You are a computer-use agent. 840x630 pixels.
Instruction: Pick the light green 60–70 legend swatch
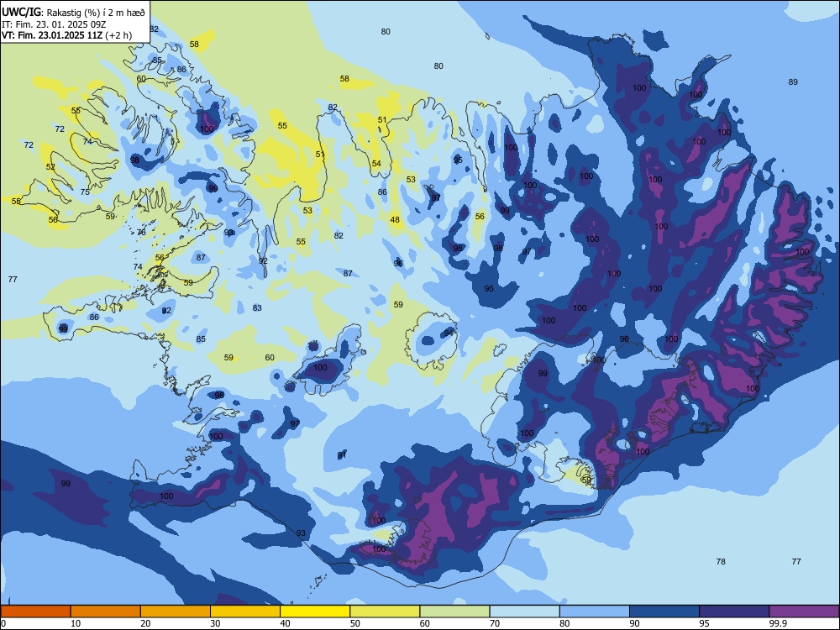(x=454, y=612)
